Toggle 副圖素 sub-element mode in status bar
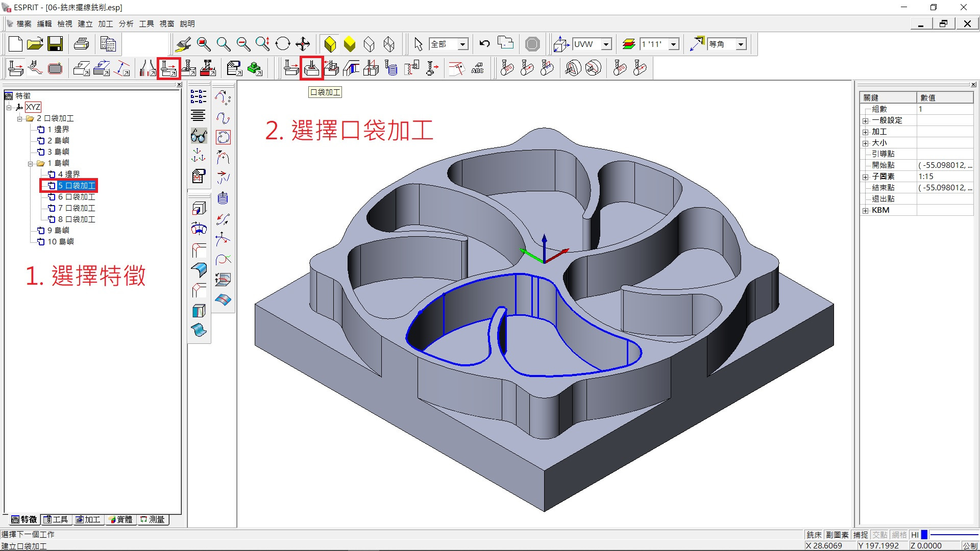Screen dimensions: 980x551 (837, 535)
